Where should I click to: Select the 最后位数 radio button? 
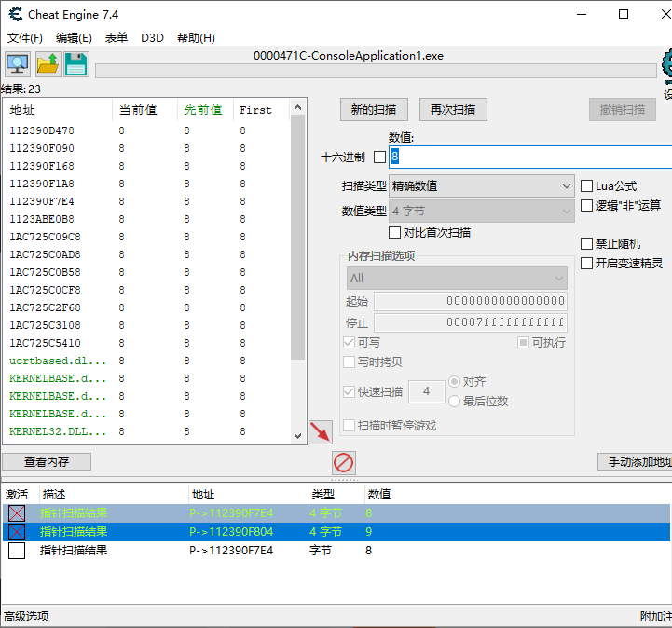[x=454, y=401]
